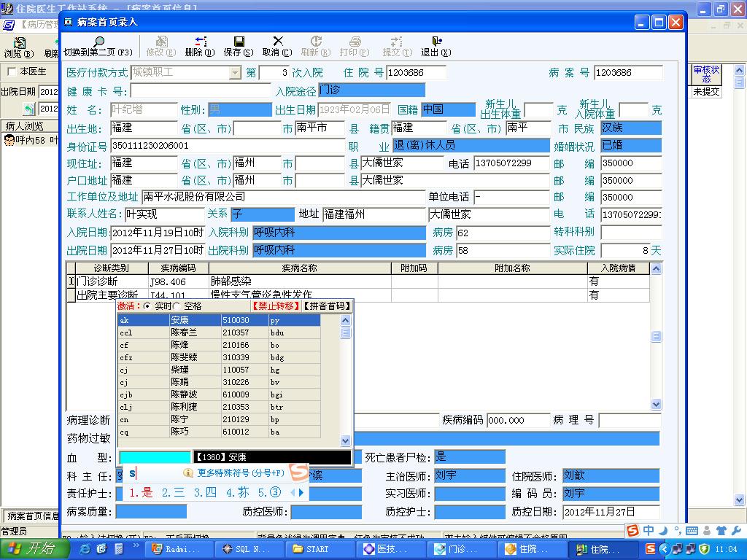This screenshot has height=560, width=747.
Task: Click the moon half/full-width icon in the language bar
Action: coord(662,530)
